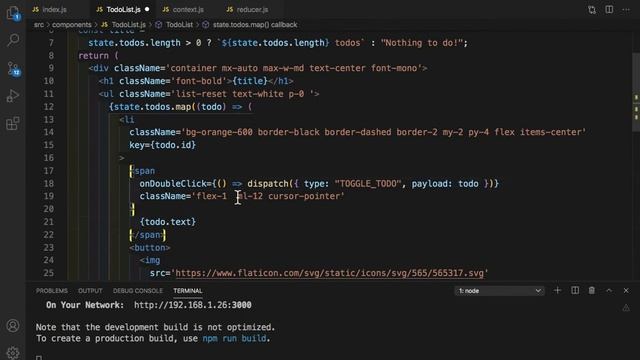The width and height of the screenshot is (640, 360).
Task: Open Source Control view in activity bar
Action: 13,68
